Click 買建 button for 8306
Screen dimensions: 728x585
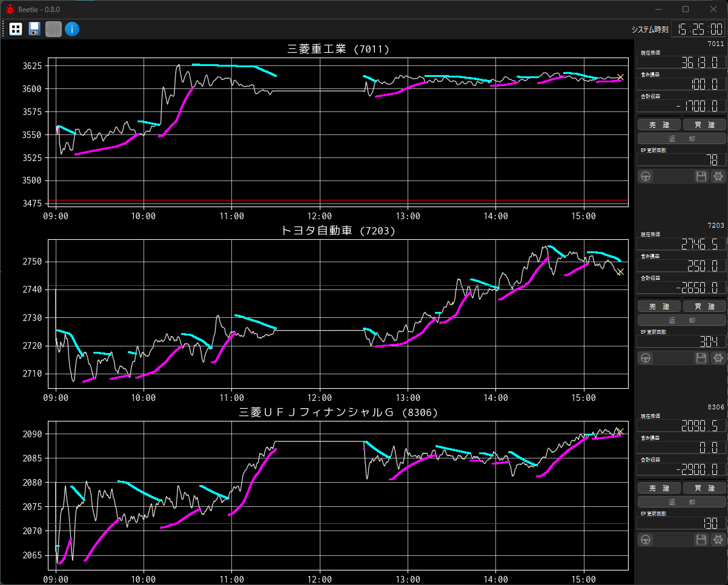point(704,487)
